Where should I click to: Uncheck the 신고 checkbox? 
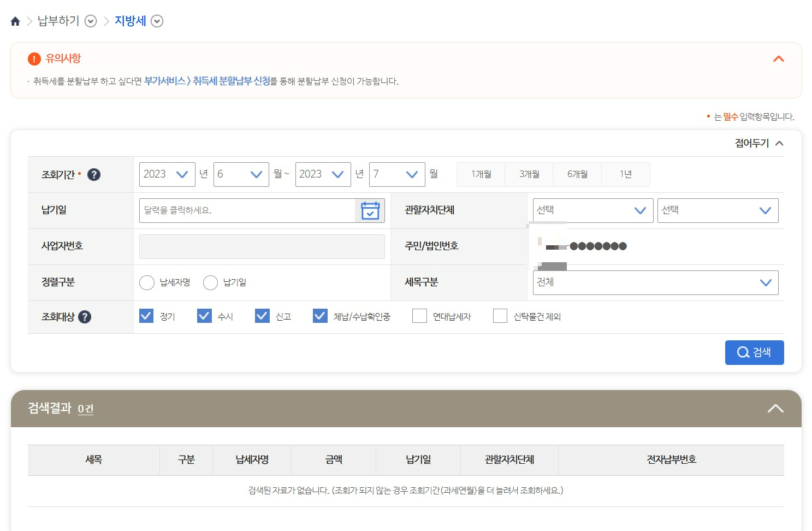pyautogui.click(x=262, y=316)
